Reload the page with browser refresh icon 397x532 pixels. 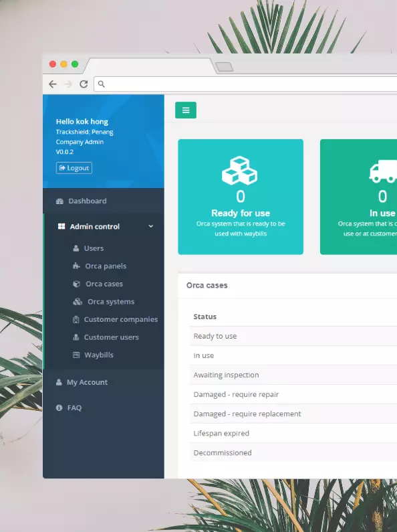click(84, 84)
